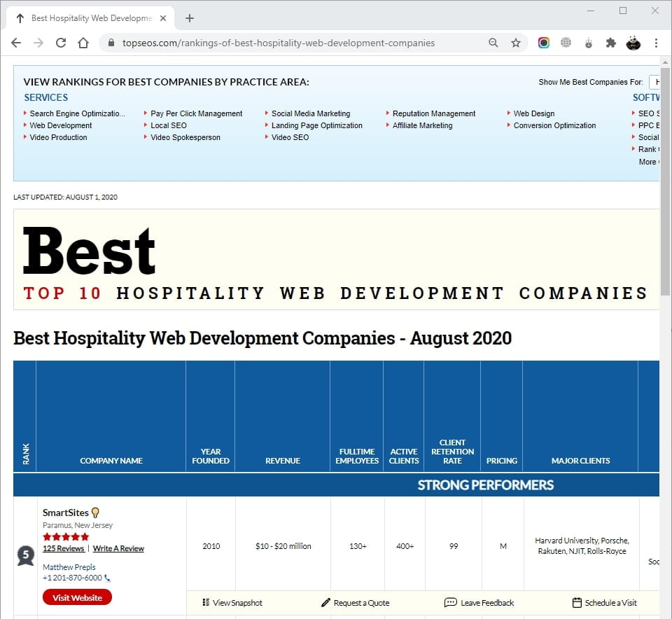This screenshot has width=672, height=619.
Task: Go back to previous page
Action: [x=16, y=43]
